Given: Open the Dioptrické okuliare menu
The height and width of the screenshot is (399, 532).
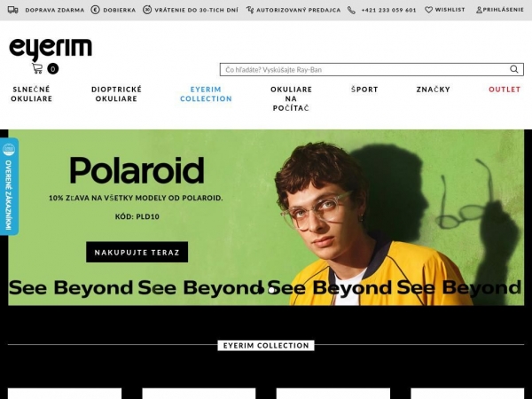Looking at the screenshot, I should point(116,94).
